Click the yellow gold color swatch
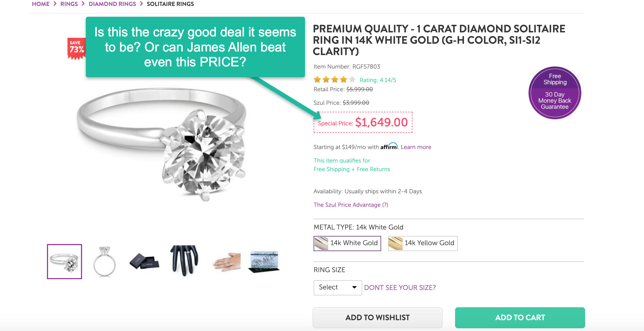The width and height of the screenshot is (644, 331). (x=395, y=243)
